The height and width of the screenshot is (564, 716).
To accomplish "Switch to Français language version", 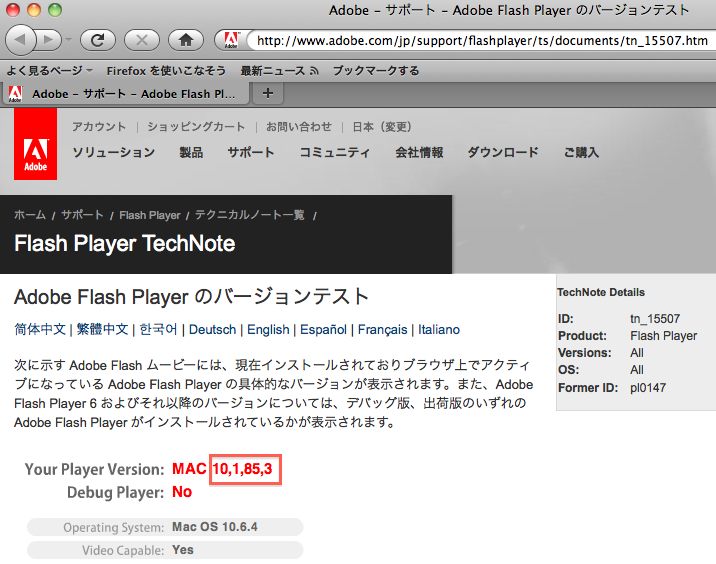I will [x=382, y=329].
